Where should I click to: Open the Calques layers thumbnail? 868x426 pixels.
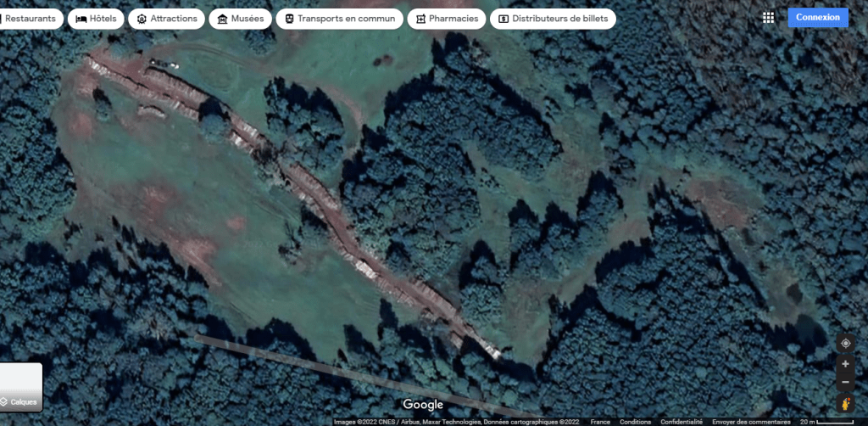(20, 387)
